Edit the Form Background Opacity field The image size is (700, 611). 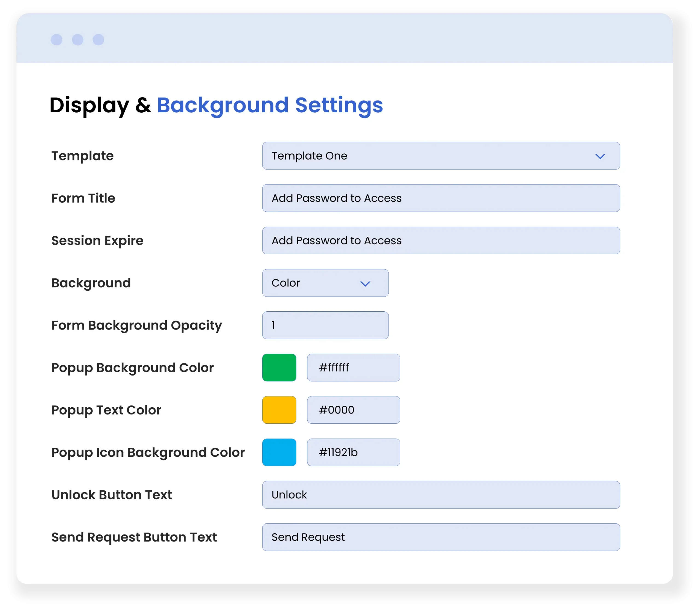coord(325,325)
